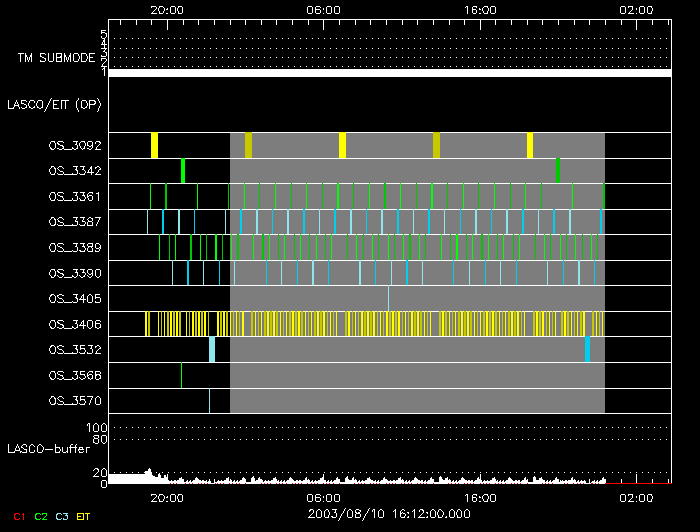Click the 2003/08/10 16:12:00.000 timestamp
This screenshot has height=532, width=700.
[x=388, y=514]
